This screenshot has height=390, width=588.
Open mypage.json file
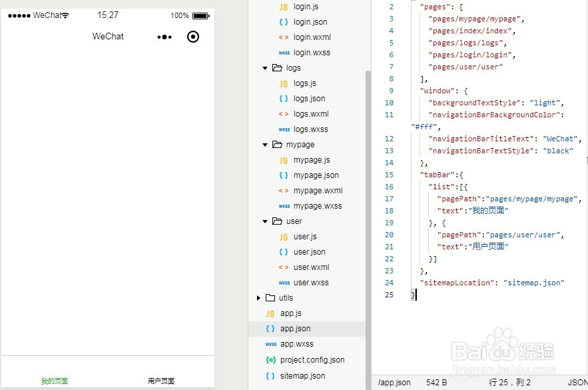(x=316, y=175)
